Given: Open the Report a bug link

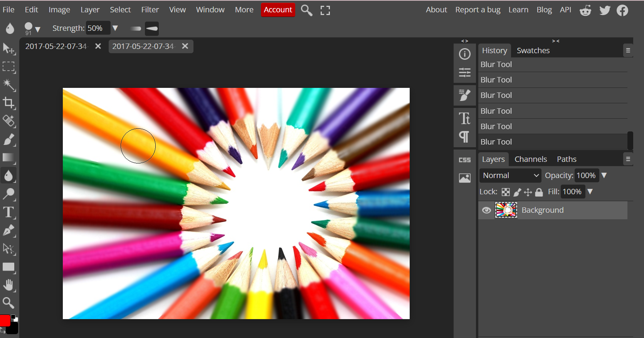Looking at the screenshot, I should [478, 10].
